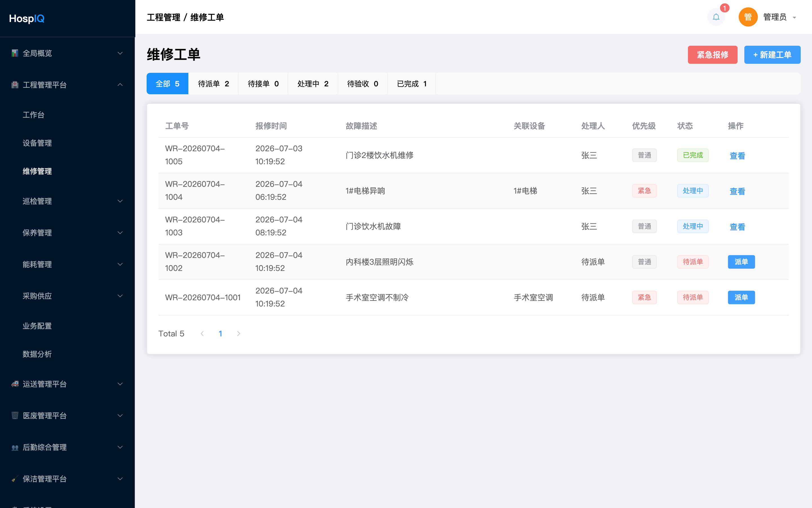View work order 1#电梯异响

pos(737,191)
